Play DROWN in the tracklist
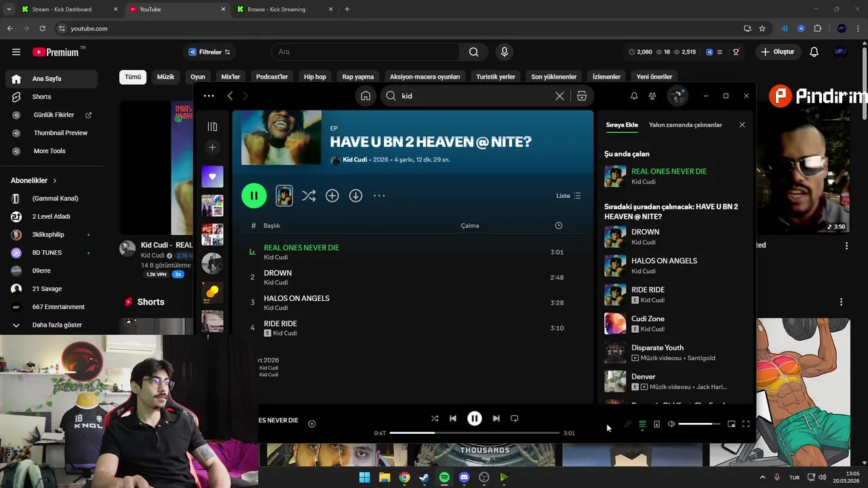This screenshot has height=488, width=868. [414, 277]
